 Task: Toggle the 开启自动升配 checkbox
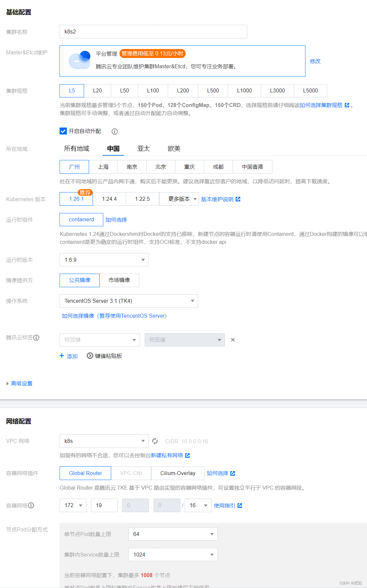[63, 131]
